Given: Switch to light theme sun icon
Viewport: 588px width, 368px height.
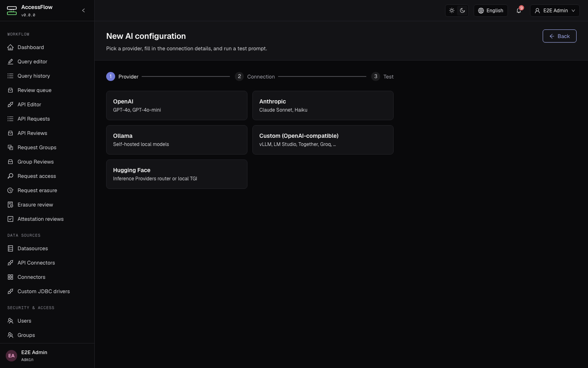Looking at the screenshot, I should [x=452, y=11].
